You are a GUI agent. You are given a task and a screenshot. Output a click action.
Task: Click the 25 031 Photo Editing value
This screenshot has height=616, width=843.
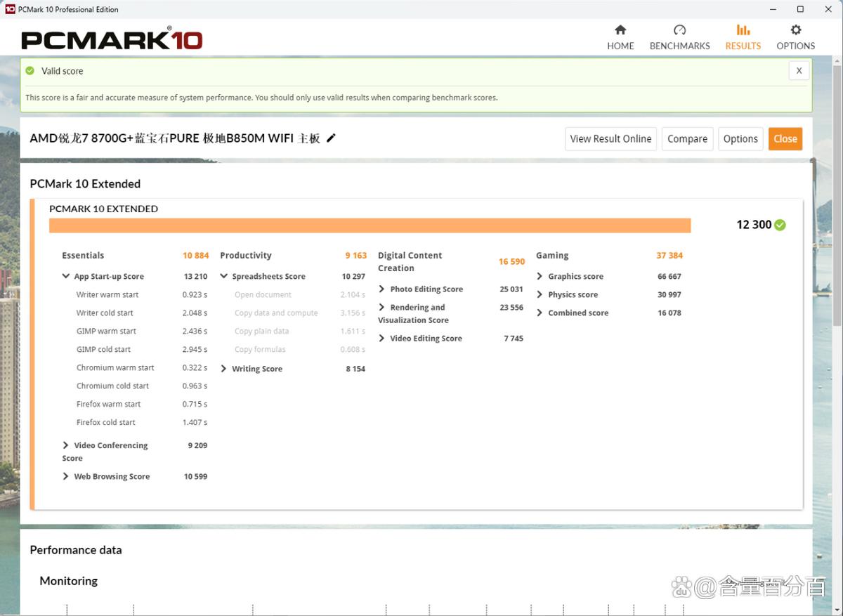click(511, 289)
